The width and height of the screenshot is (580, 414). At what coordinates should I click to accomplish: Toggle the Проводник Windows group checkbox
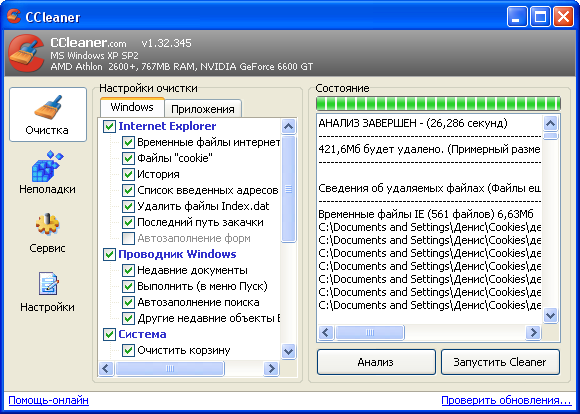tap(109, 254)
